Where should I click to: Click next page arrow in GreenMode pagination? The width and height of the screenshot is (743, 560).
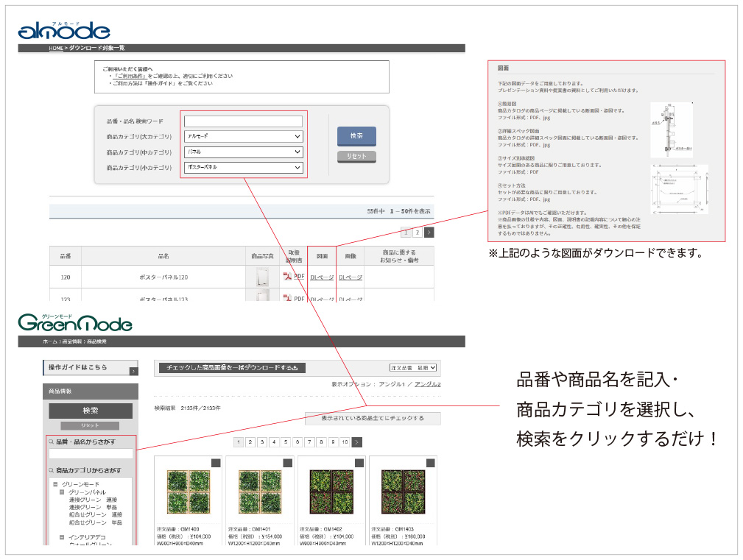357,442
